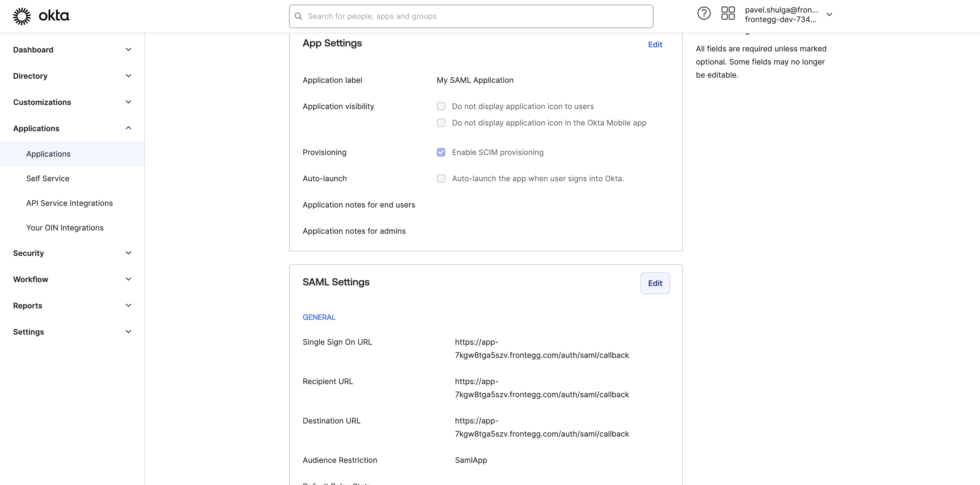Open API Service Integrations
The image size is (980, 485).
coord(70,203)
